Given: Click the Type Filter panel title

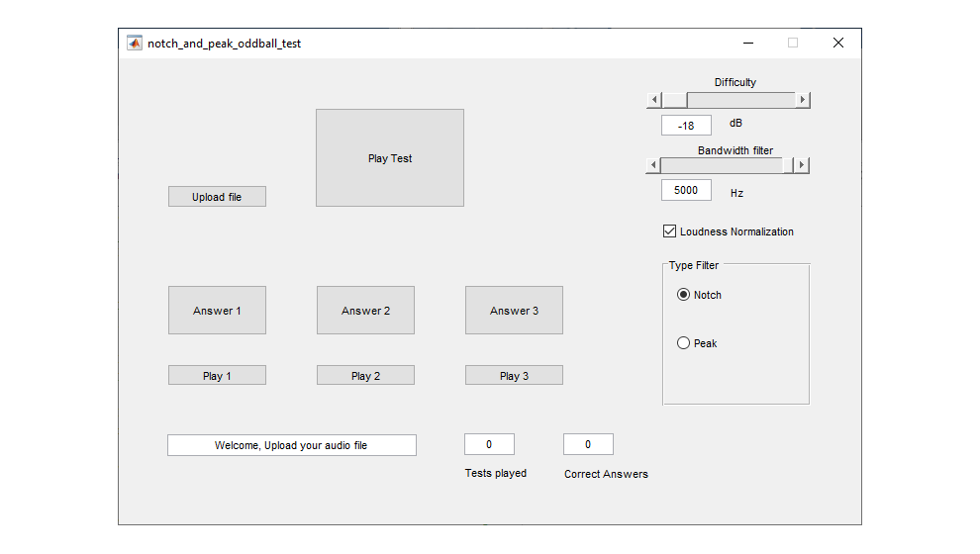Looking at the screenshot, I should tap(694, 265).
